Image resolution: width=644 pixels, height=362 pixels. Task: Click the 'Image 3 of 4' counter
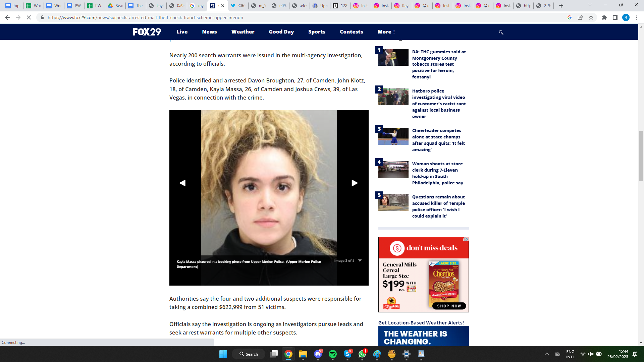pyautogui.click(x=344, y=260)
